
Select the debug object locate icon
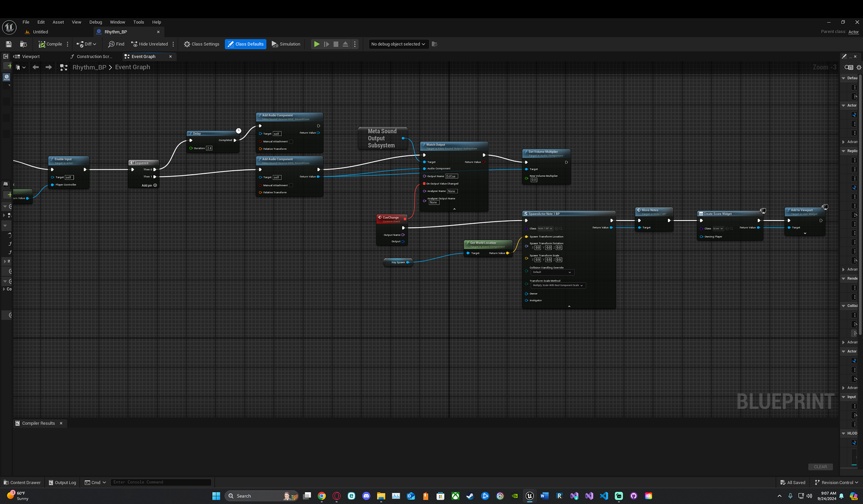(435, 44)
